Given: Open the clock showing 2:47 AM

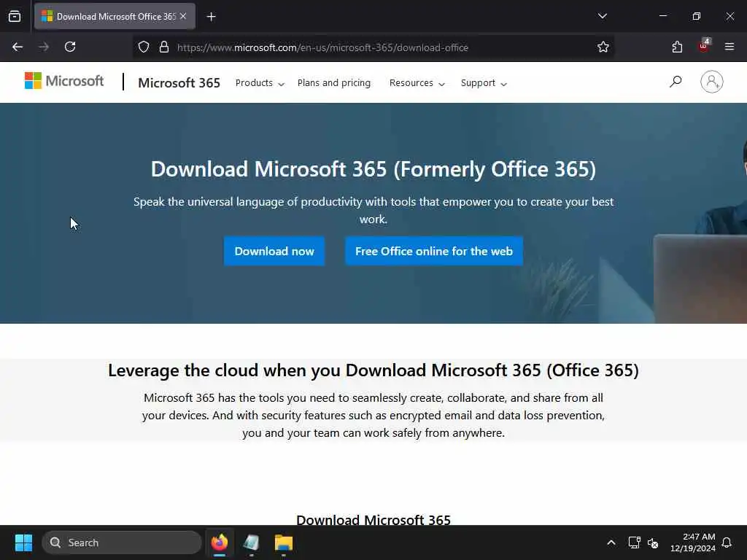Looking at the screenshot, I should tap(693, 542).
